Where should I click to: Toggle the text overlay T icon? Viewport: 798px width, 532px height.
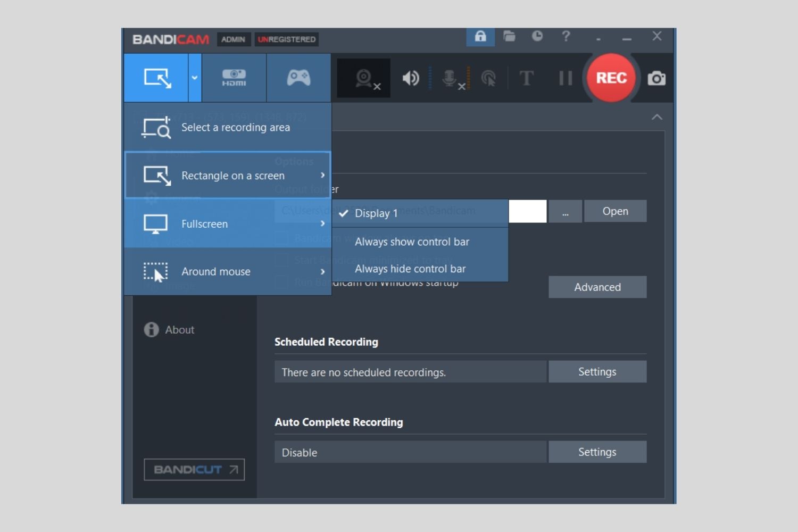(x=526, y=78)
